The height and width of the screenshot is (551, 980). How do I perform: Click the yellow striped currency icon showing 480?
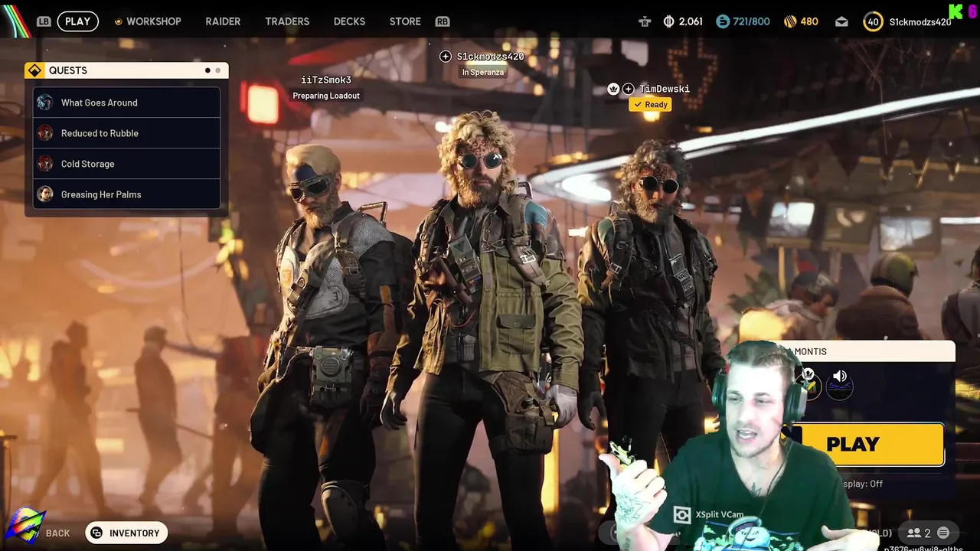coord(790,21)
